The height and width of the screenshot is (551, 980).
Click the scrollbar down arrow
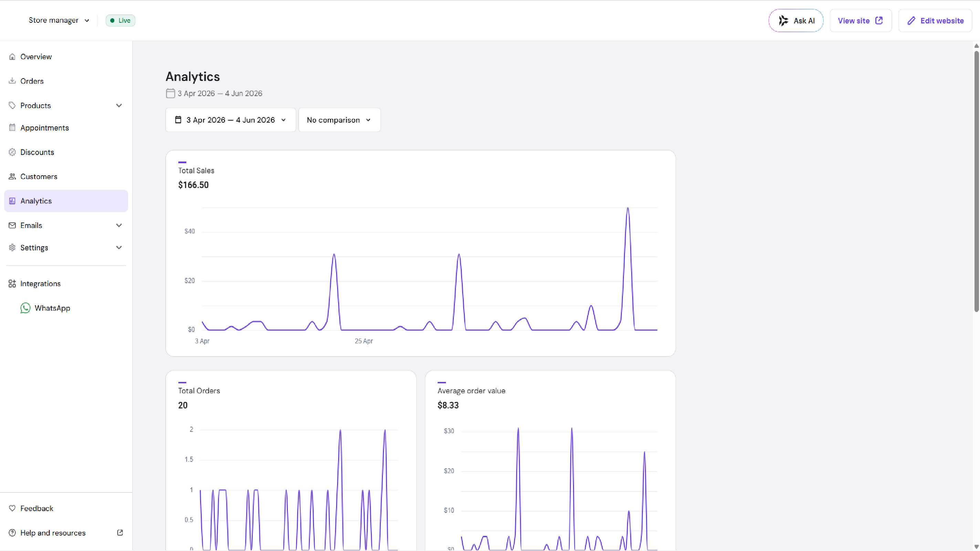(976, 547)
